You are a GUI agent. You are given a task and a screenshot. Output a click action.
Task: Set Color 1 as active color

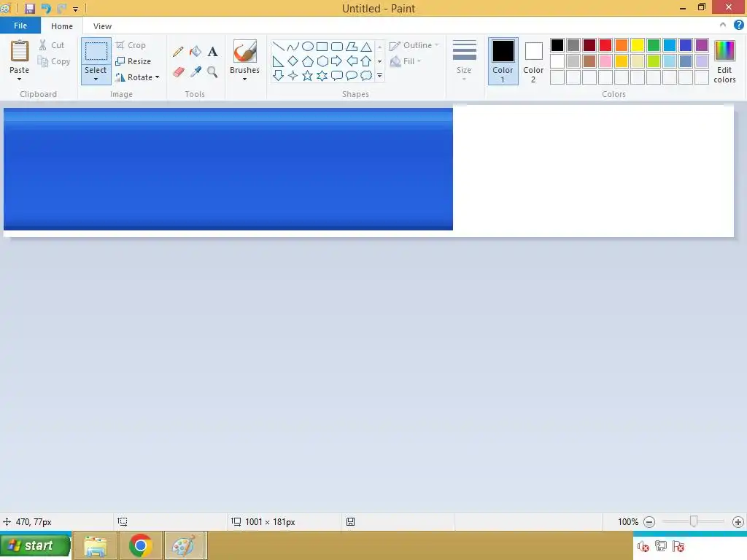pyautogui.click(x=503, y=61)
